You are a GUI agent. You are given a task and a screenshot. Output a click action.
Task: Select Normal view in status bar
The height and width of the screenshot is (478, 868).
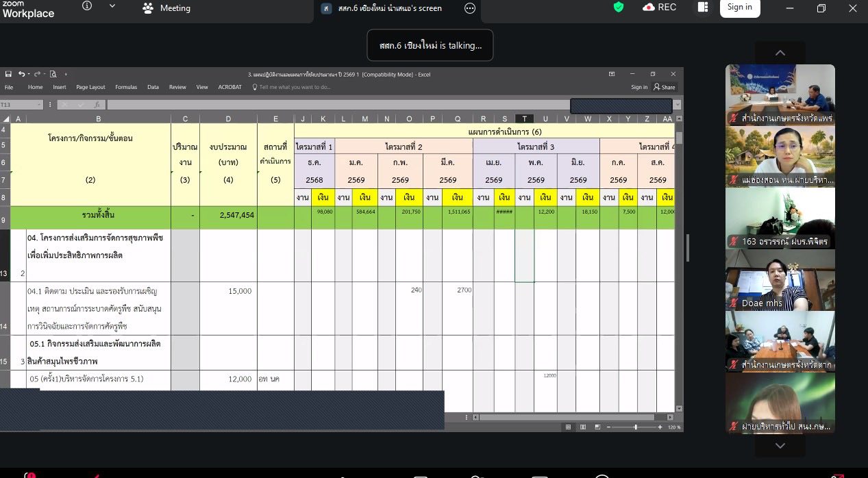tap(568, 427)
